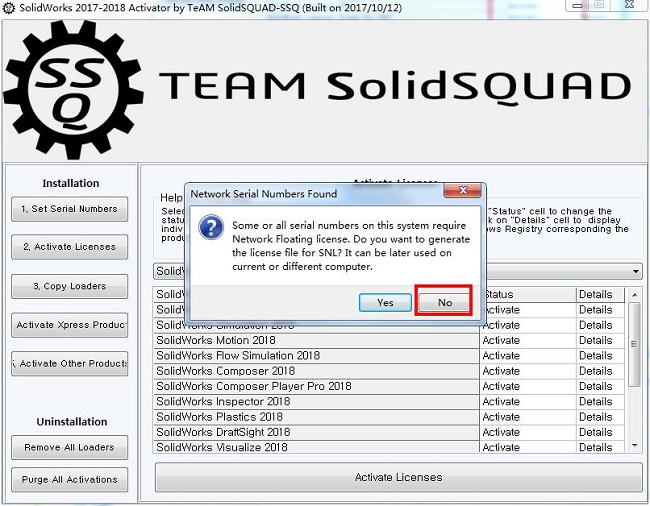Select the SolidWorks Motion 2018 row
The width and height of the screenshot is (650, 506).
316,341
